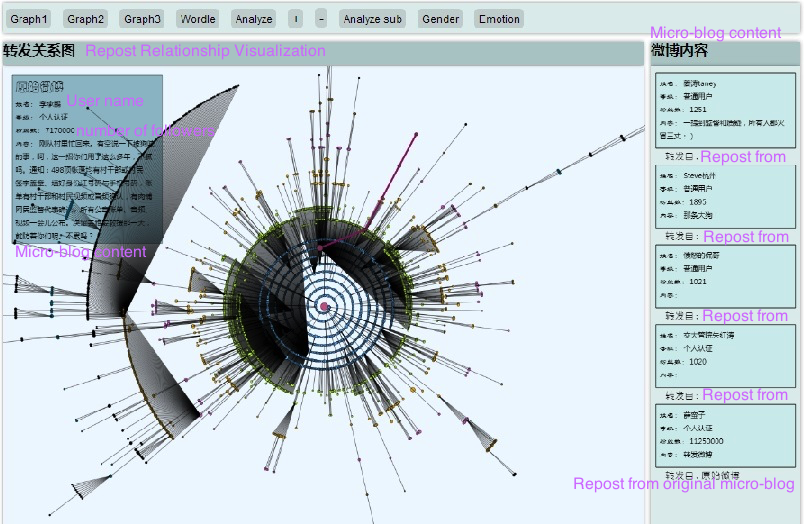
Task: Click the 转发自: 原始微博 label at panel bottom
Action: click(702, 475)
